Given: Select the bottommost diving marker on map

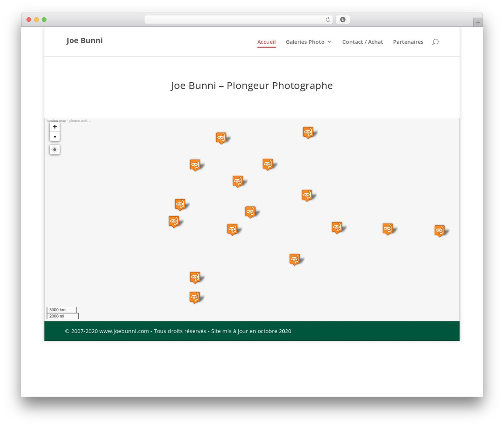Looking at the screenshot, I should tap(195, 297).
